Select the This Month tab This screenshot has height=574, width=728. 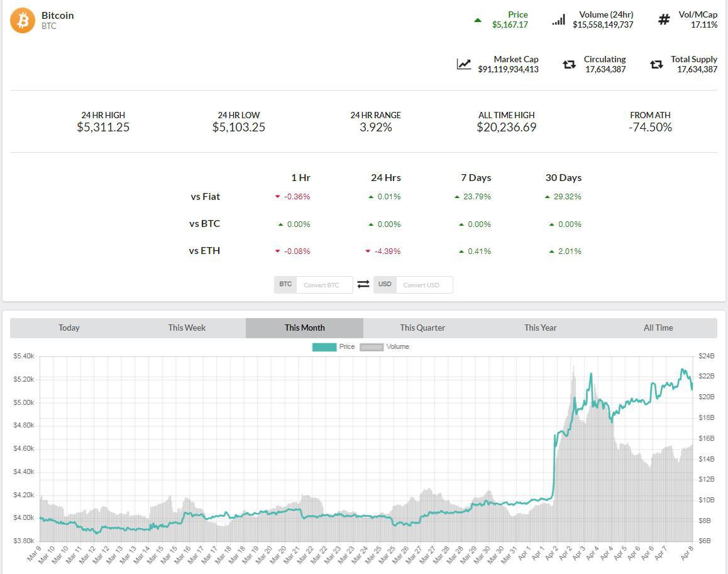click(x=304, y=328)
